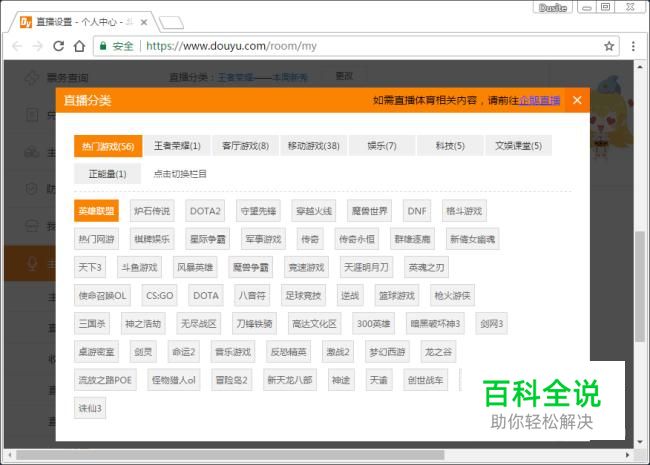Select the 诛仙3 category
The image size is (650, 465).
90,408
